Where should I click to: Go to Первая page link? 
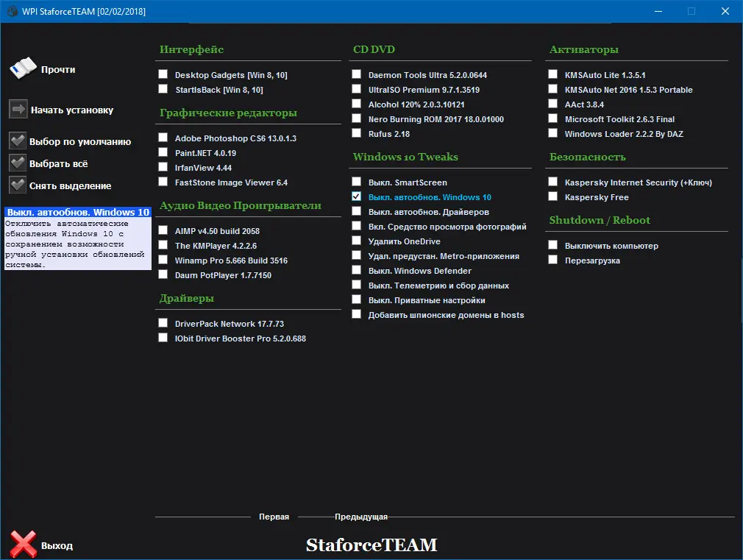coord(274,517)
